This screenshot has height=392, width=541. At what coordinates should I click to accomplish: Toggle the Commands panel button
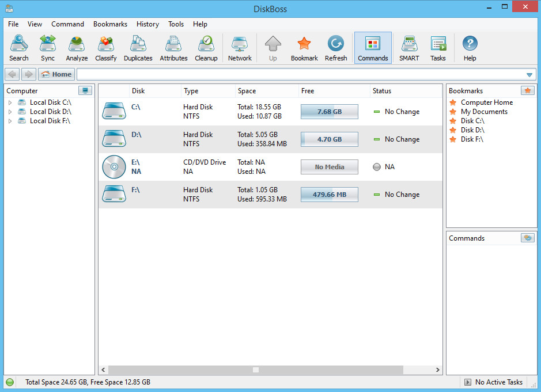(x=373, y=48)
